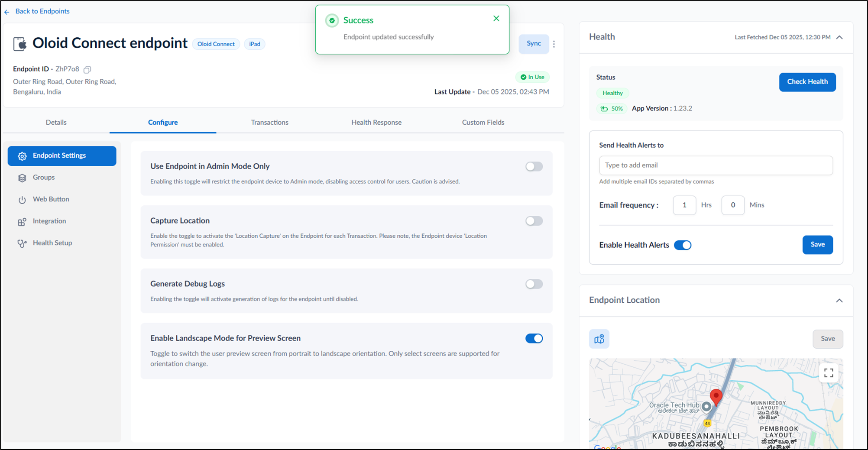Open the Transactions tab
The height and width of the screenshot is (450, 868).
point(269,122)
